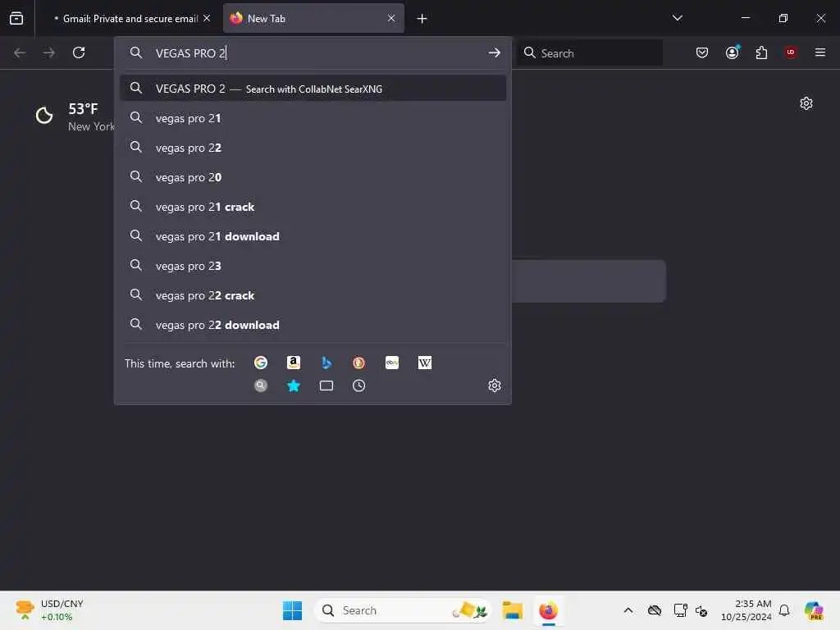Open the Extensions puzzle icon
The width and height of the screenshot is (840, 630).
[x=761, y=52]
